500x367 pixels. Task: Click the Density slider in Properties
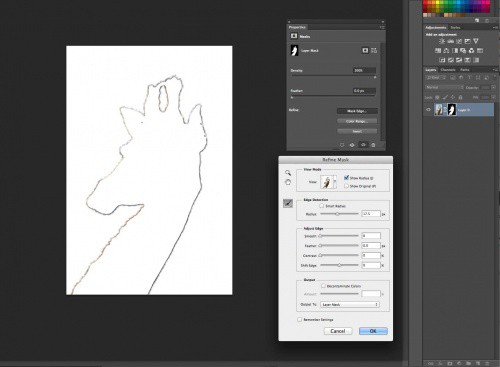(333, 77)
